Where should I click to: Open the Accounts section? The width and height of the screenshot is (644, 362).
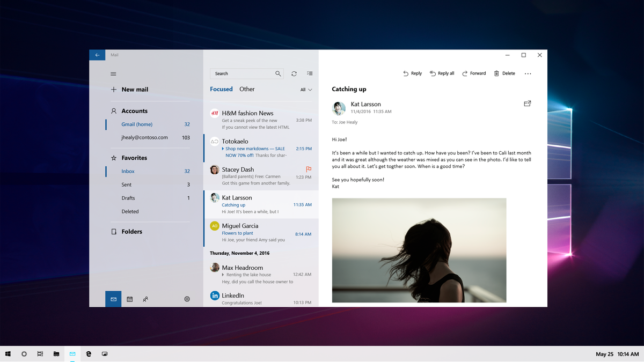click(x=129, y=111)
